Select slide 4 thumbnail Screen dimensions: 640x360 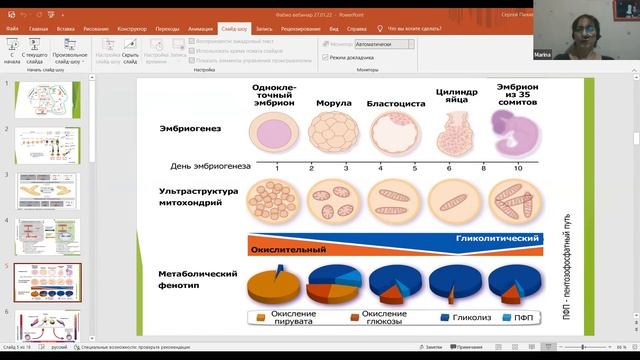coord(48,237)
